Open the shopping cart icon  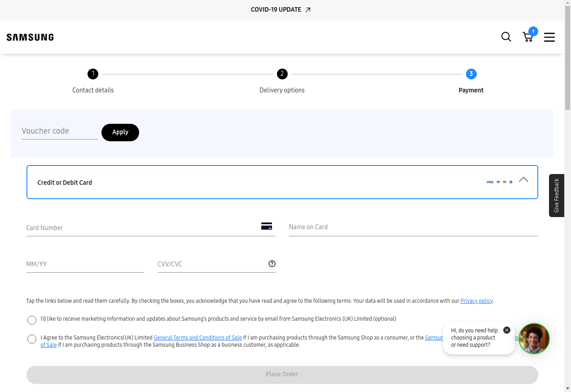tap(528, 37)
